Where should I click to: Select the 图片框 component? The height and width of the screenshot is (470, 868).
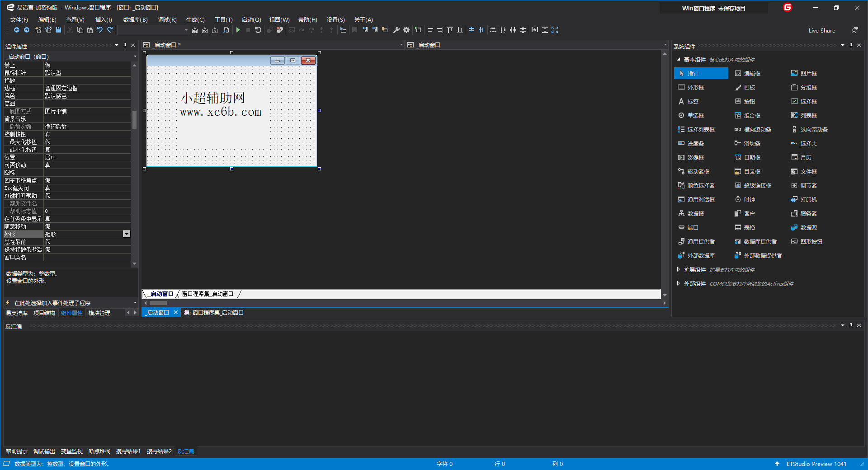coord(807,73)
